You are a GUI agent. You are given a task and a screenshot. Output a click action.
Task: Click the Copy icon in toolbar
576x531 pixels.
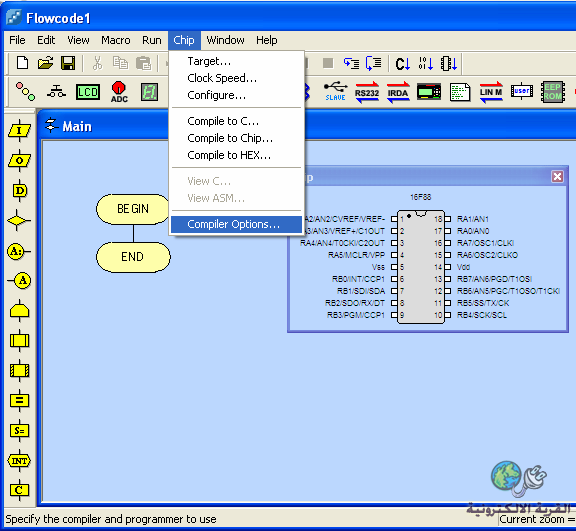tap(120, 63)
